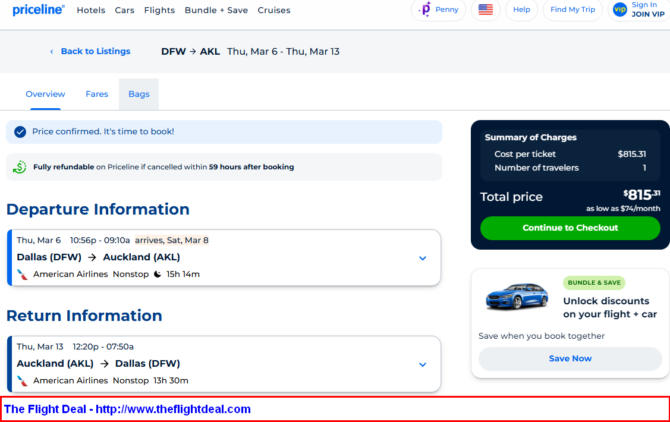670x422 pixels.
Task: Click the 'DFW → AKL' route heading
Action: 191,52
